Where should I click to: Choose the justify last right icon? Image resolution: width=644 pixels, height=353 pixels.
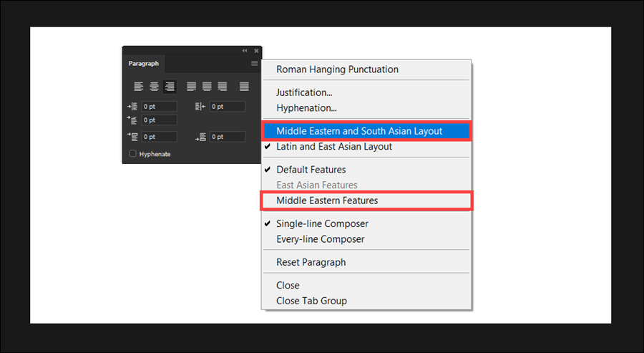click(223, 87)
